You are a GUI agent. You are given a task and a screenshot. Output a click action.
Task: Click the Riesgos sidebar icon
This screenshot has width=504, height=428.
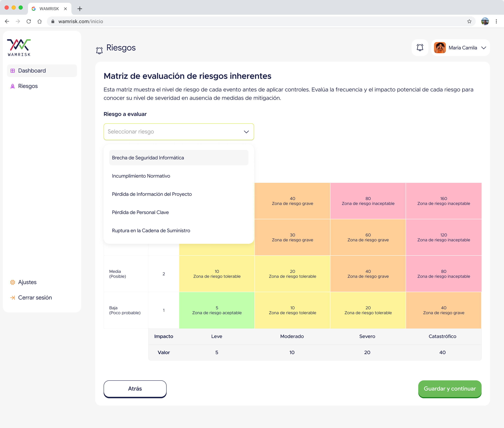[13, 86]
